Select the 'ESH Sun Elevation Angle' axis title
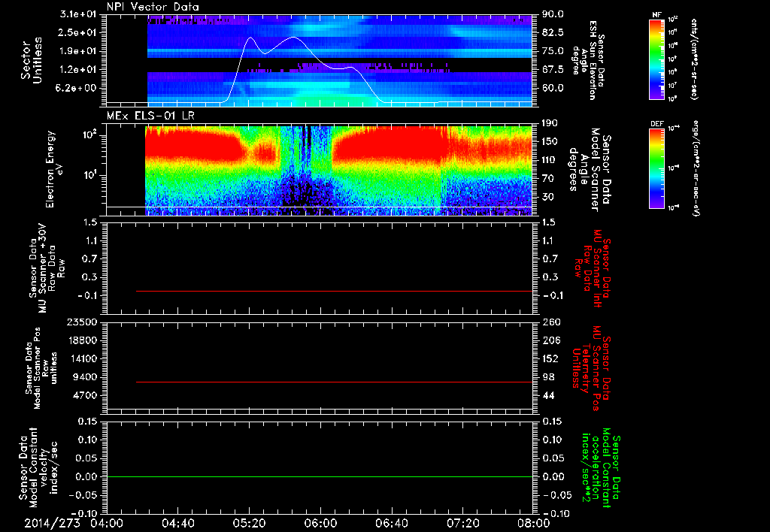This screenshot has width=770, height=532. pyautogui.click(x=588, y=60)
